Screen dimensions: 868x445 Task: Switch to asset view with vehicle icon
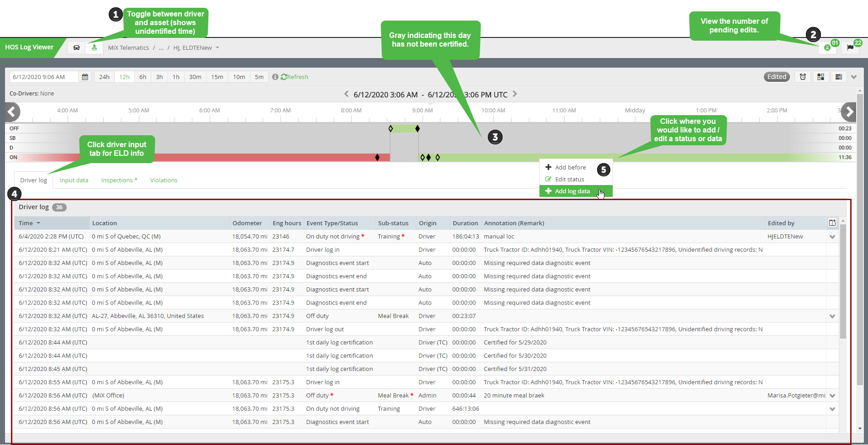(x=76, y=48)
